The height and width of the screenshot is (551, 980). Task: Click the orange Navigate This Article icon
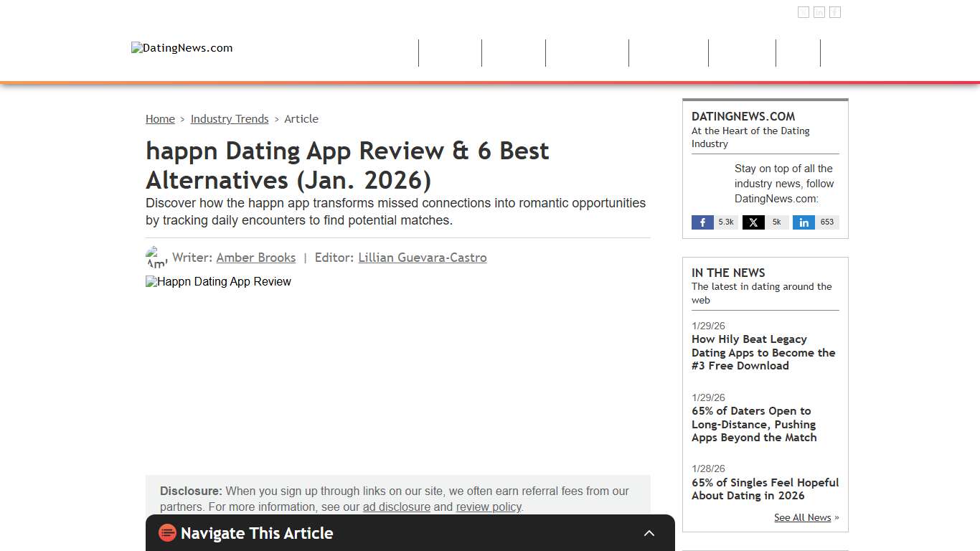pos(167,533)
